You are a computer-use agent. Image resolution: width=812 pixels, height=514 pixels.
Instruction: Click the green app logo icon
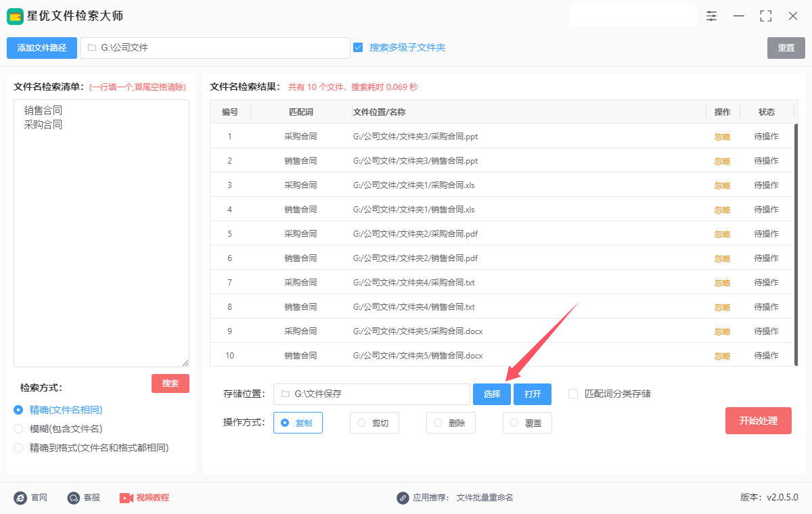(16, 16)
